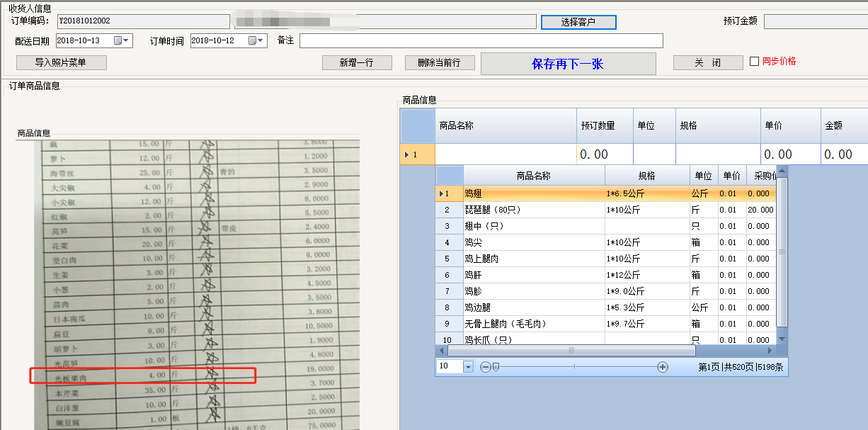Click the minus zoom-out icon beside the slider
The image size is (868, 430).
pyautogui.click(x=485, y=367)
